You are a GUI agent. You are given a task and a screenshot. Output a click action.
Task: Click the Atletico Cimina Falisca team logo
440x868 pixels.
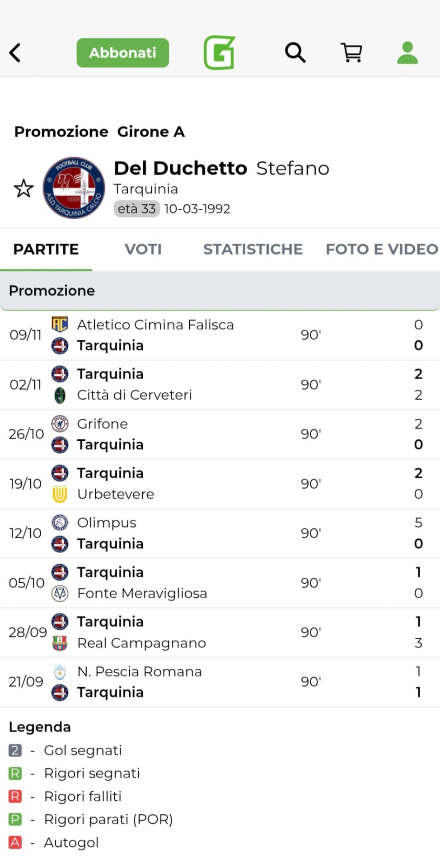tap(60, 324)
